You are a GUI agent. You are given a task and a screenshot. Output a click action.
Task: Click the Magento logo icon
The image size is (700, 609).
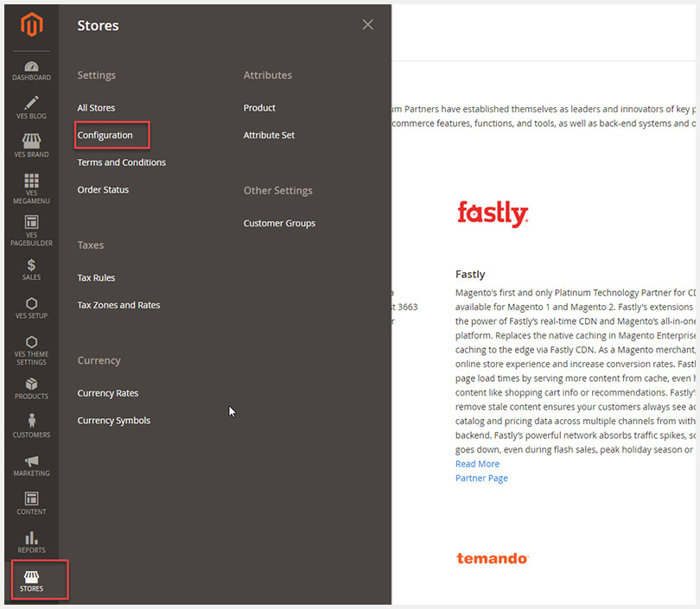31,24
